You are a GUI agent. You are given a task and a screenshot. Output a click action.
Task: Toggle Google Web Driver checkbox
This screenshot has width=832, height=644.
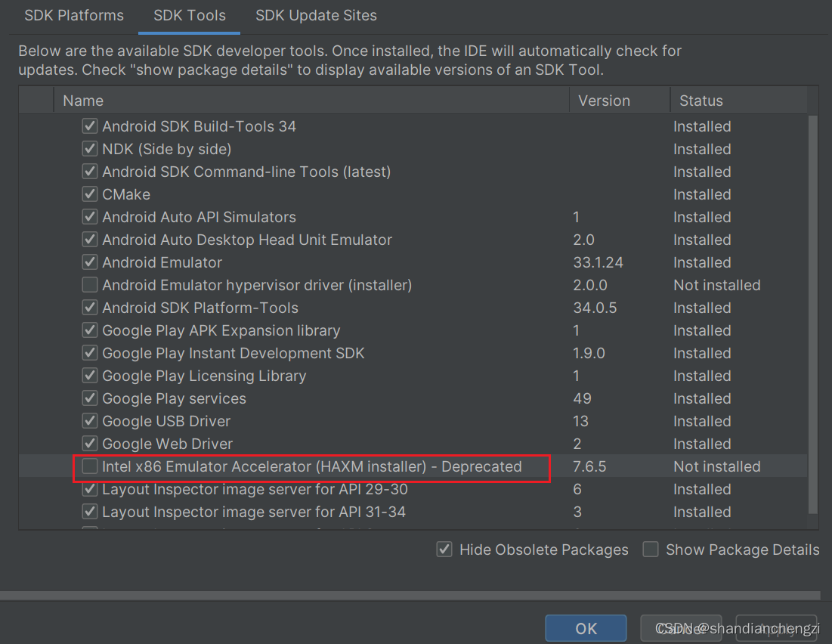click(x=90, y=443)
